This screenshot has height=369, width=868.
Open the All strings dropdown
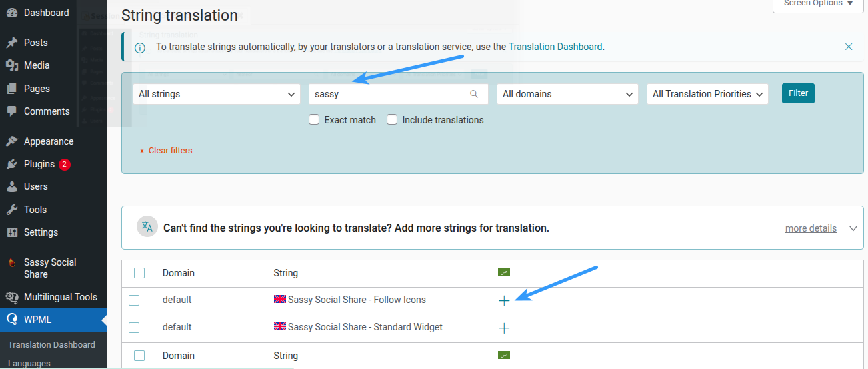(x=217, y=94)
